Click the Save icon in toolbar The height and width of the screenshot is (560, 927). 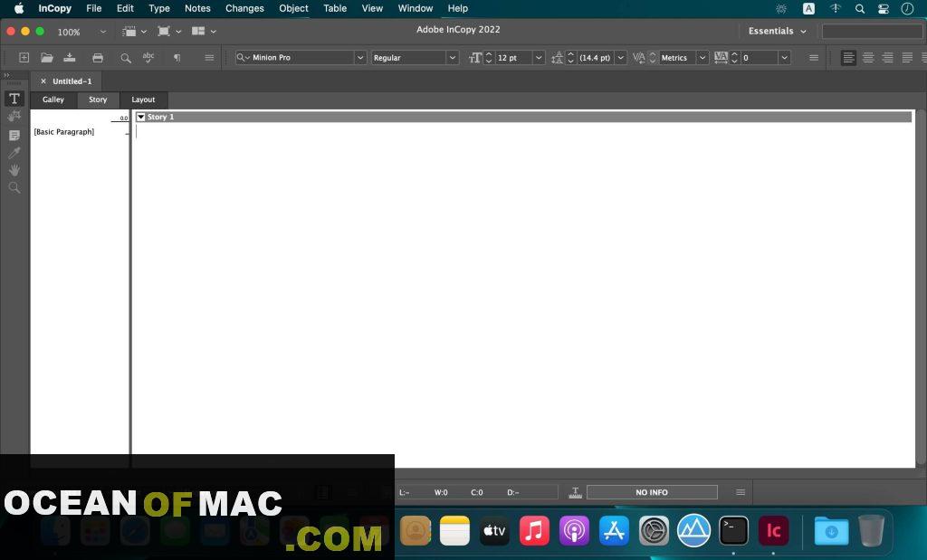[70, 57]
